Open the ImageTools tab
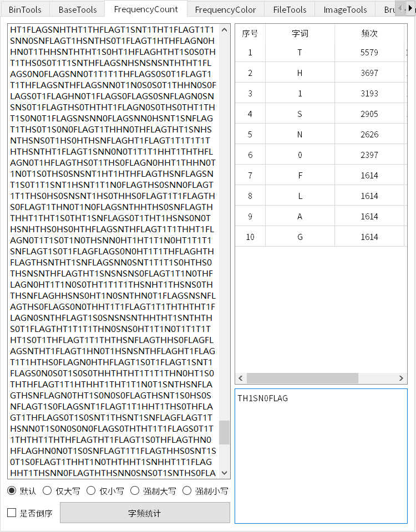The image size is (416, 532). [345, 9]
